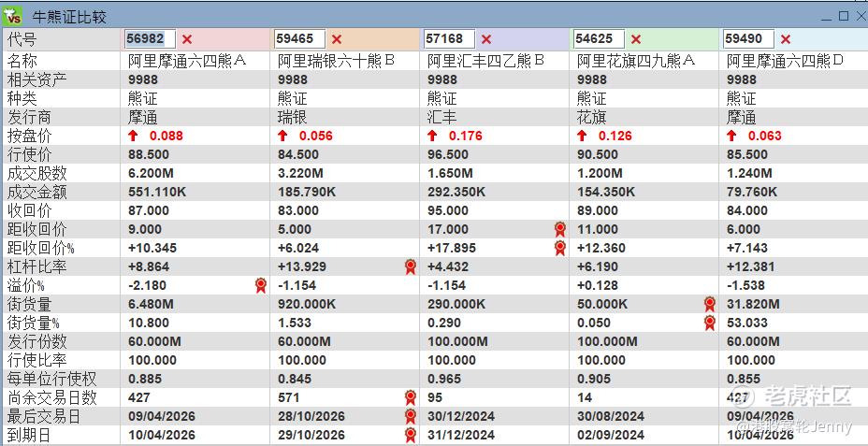Click the 按盘价 row label

point(29,136)
